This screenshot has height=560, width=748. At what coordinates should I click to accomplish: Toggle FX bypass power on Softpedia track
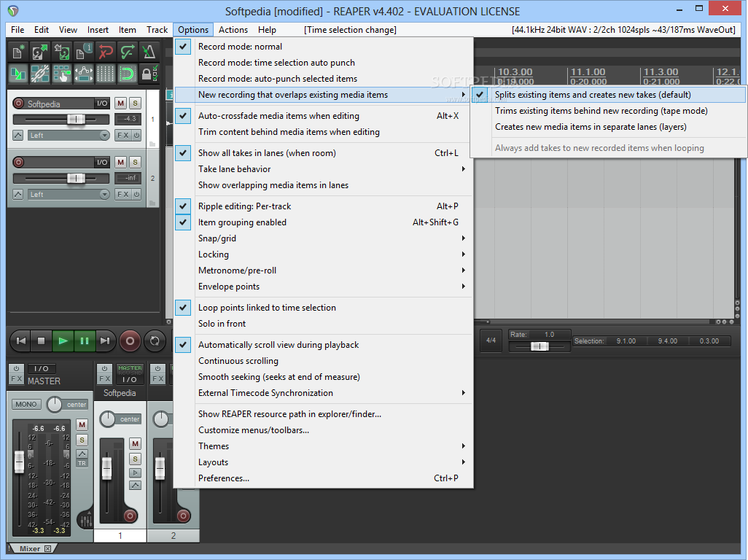(x=137, y=136)
